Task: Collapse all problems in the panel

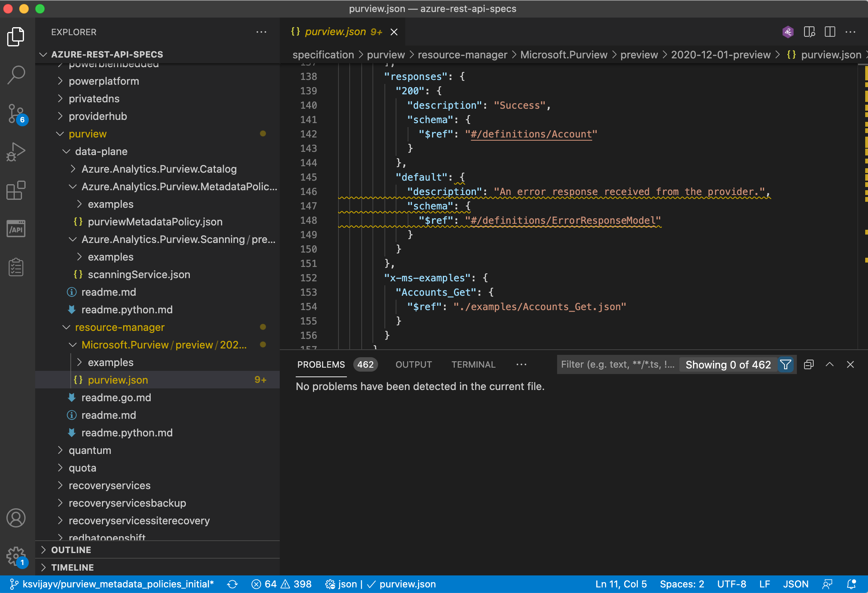Action: 809,364
